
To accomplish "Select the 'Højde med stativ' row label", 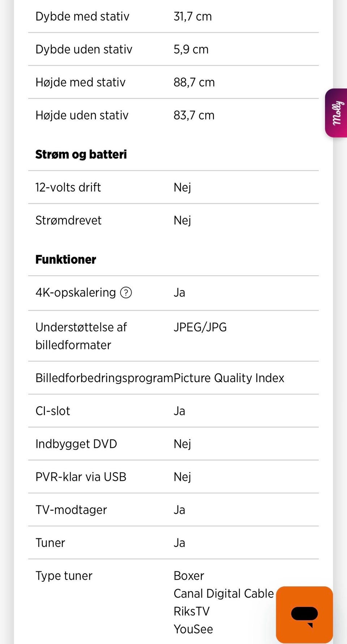I will pyautogui.click(x=80, y=82).
